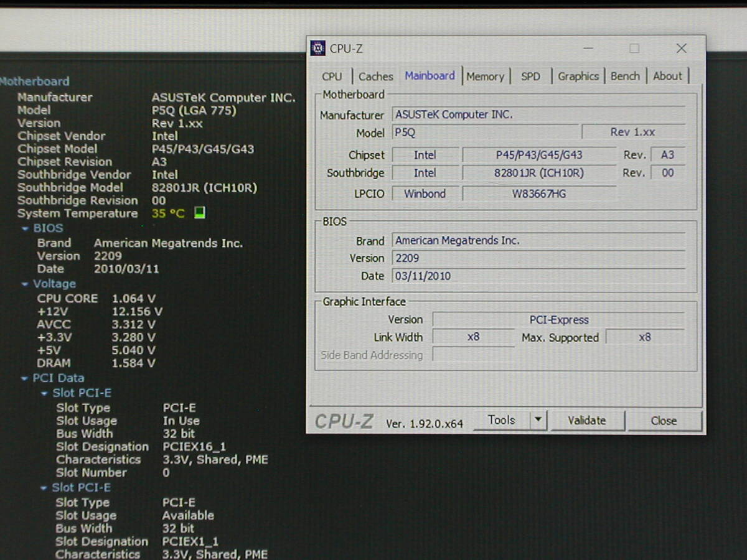Collapse the Voltage tree section
747x560 pixels.
click(25, 284)
